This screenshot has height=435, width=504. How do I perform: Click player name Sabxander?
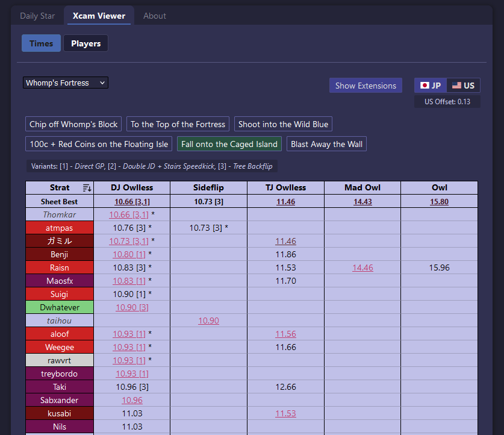click(x=60, y=400)
